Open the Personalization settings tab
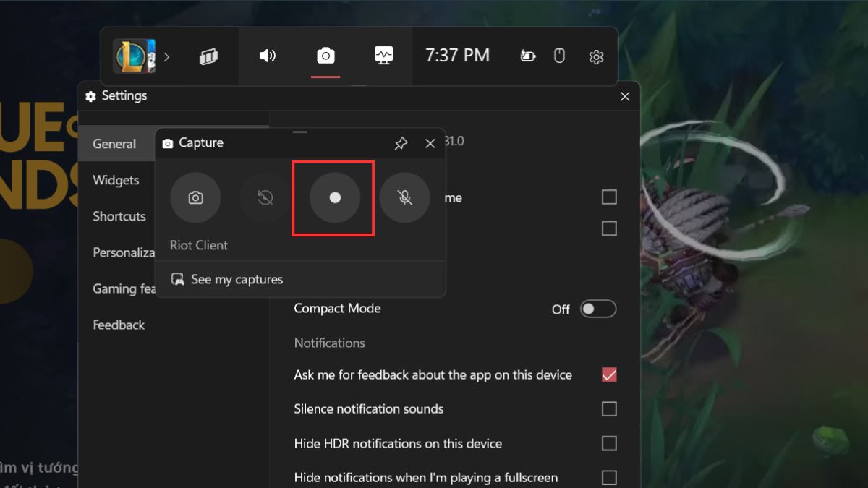 (124, 252)
